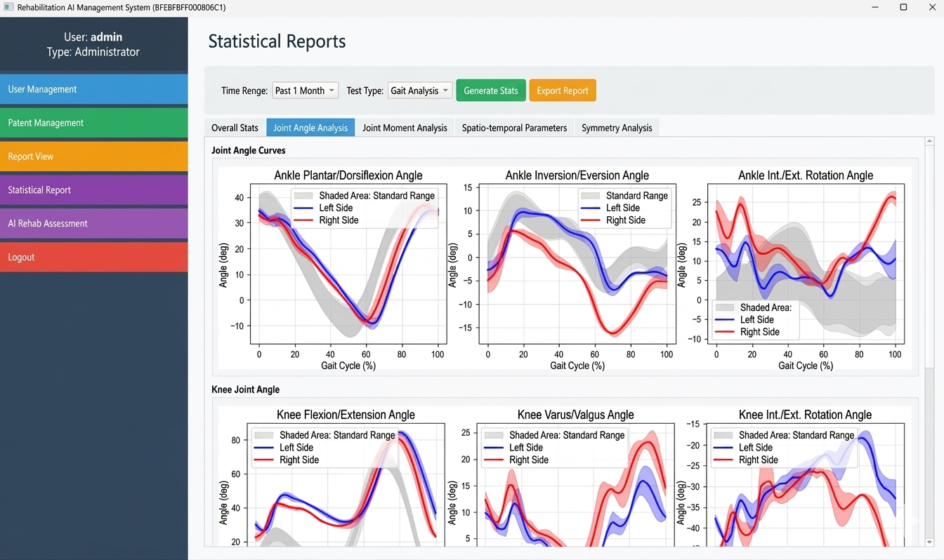Screen dimensions: 944x560
Task: Click the scrollbar down arrow
Action: [929, 541]
